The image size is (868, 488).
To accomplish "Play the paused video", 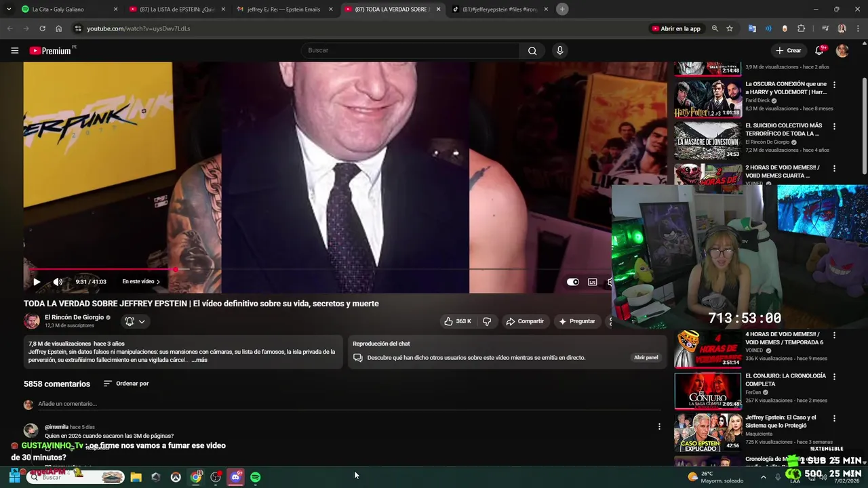I will tap(37, 282).
